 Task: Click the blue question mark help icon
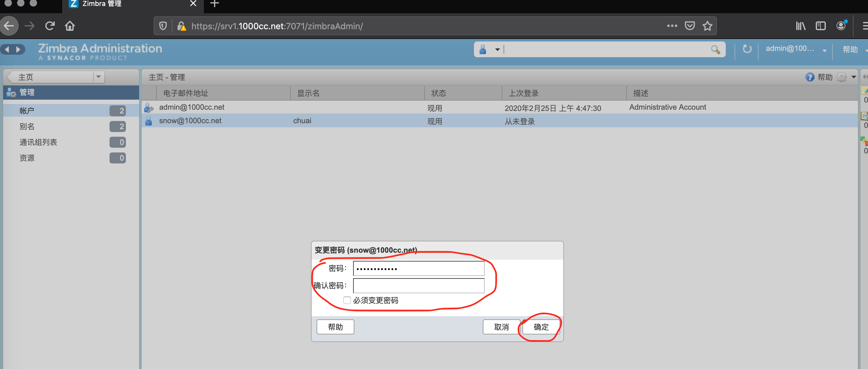pyautogui.click(x=809, y=77)
